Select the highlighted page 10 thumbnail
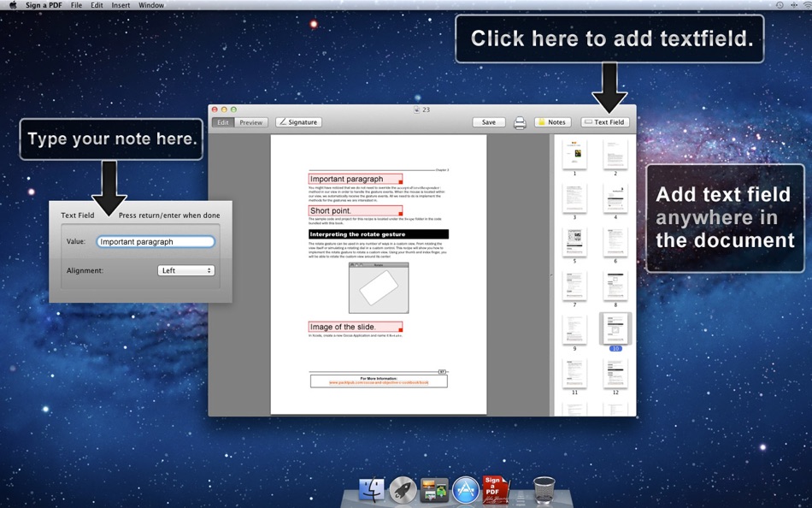The width and height of the screenshot is (812, 508). pyautogui.click(x=615, y=328)
